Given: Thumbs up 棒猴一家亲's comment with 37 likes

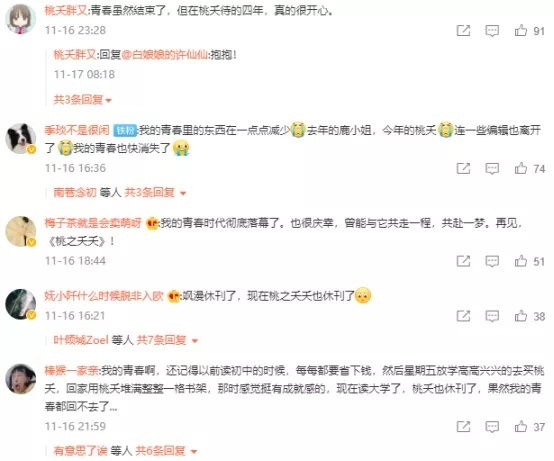Looking at the screenshot, I should pyautogui.click(x=520, y=426).
